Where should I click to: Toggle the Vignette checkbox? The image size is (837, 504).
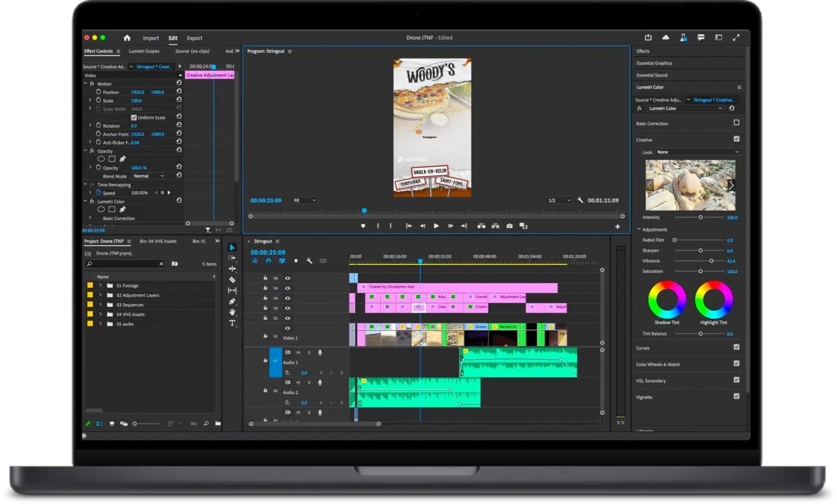(737, 396)
